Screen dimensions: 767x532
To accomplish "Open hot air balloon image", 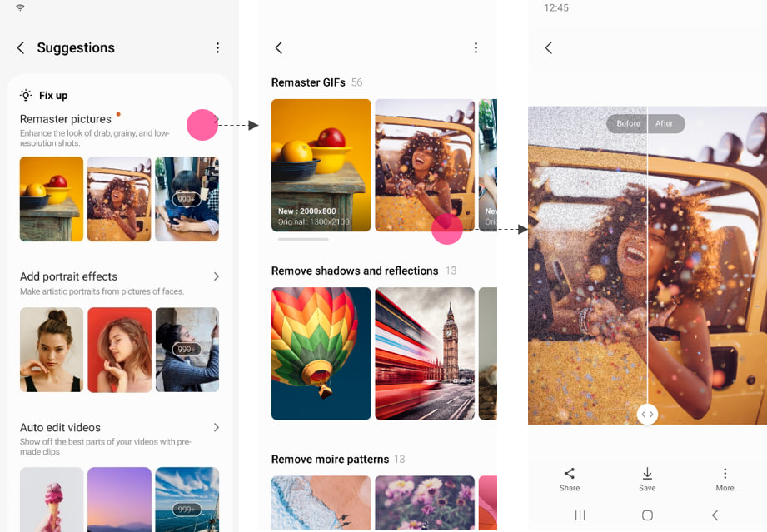I will point(321,354).
